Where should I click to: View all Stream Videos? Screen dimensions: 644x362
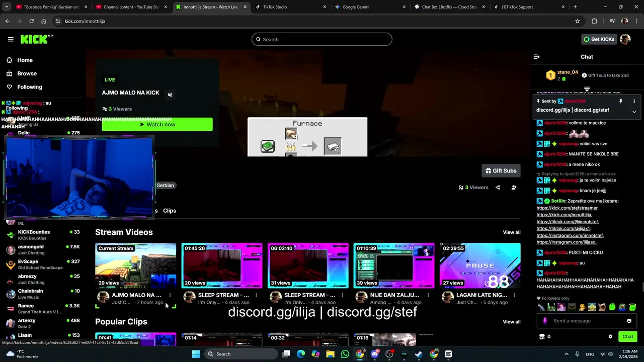coord(511,232)
